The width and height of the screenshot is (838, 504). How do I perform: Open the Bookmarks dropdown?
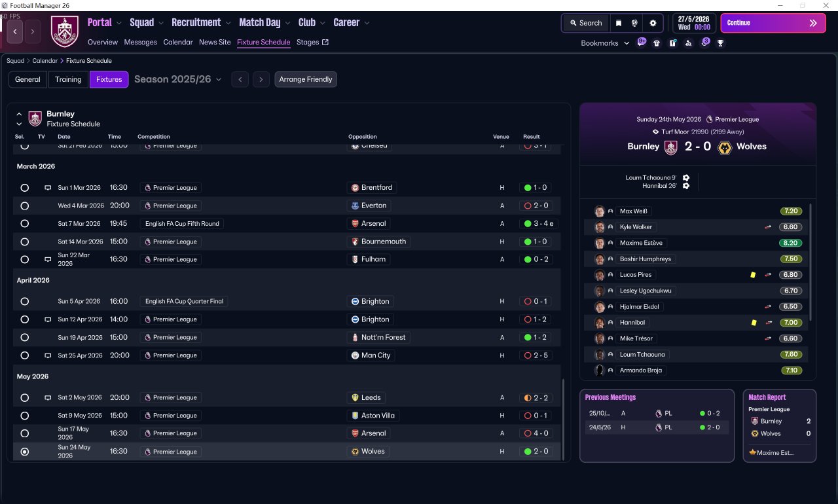point(606,43)
